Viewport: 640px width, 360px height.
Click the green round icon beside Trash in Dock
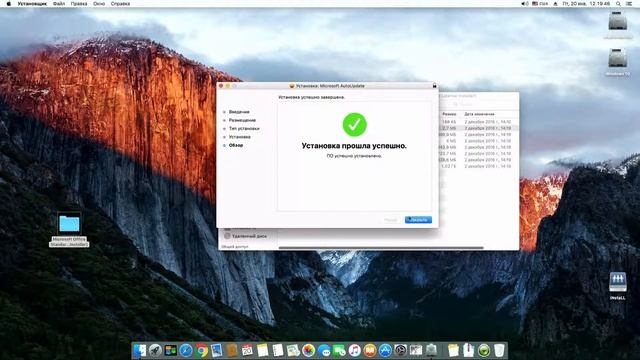[484, 350]
